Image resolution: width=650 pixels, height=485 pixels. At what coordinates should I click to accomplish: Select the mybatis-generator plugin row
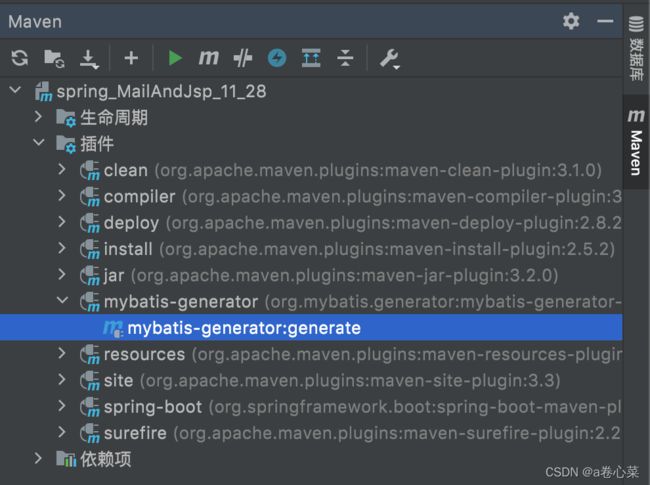coord(311,301)
